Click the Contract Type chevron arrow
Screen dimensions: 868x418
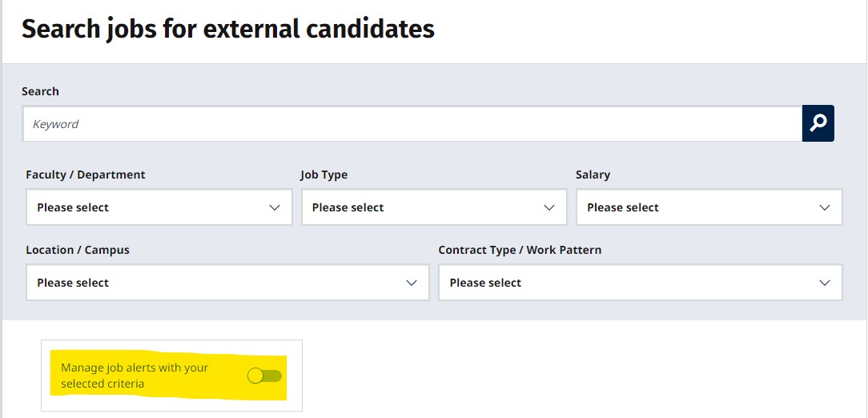pos(825,283)
